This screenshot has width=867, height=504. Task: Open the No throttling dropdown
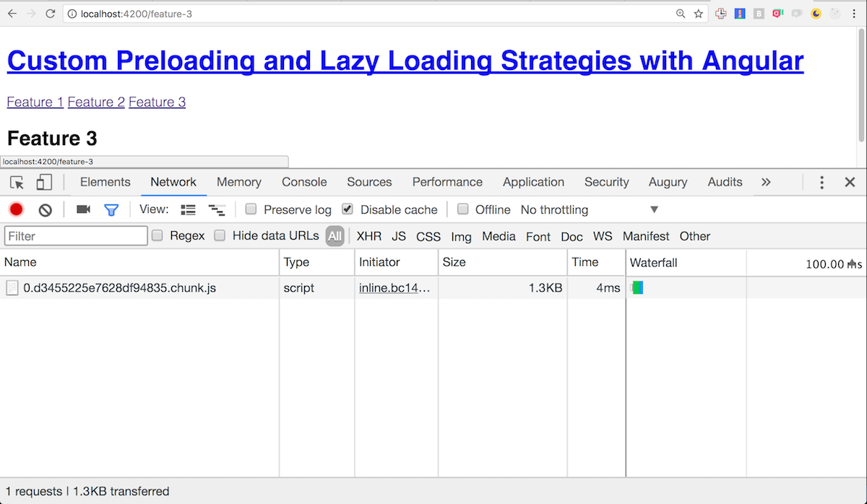tap(590, 209)
